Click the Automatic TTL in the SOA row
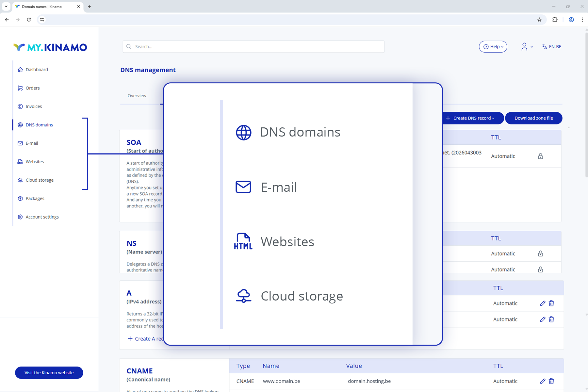Viewport: 588px width, 392px height. pyautogui.click(x=503, y=156)
